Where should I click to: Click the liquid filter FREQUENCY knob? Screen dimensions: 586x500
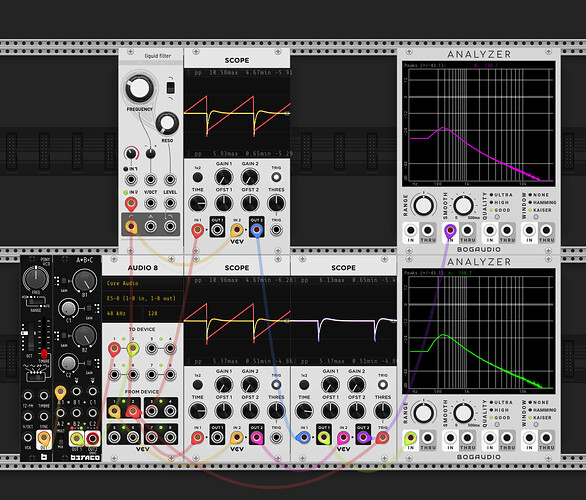(139, 88)
